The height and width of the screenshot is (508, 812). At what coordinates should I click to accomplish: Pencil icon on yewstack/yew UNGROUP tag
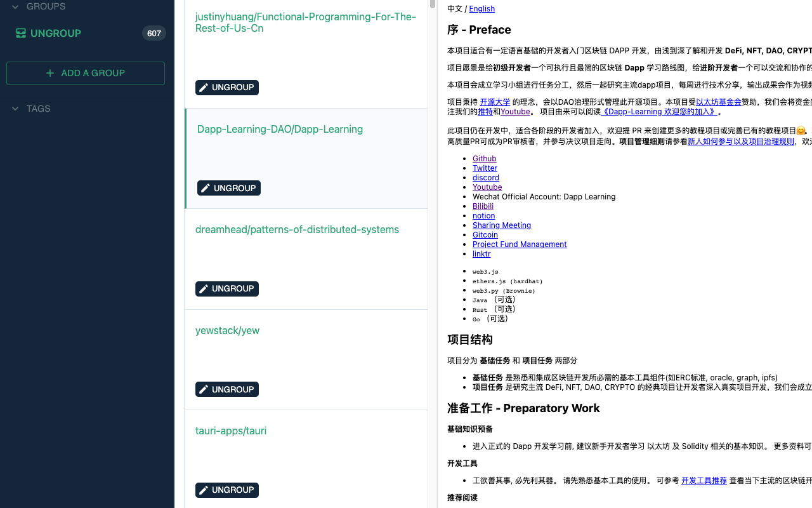(x=203, y=389)
